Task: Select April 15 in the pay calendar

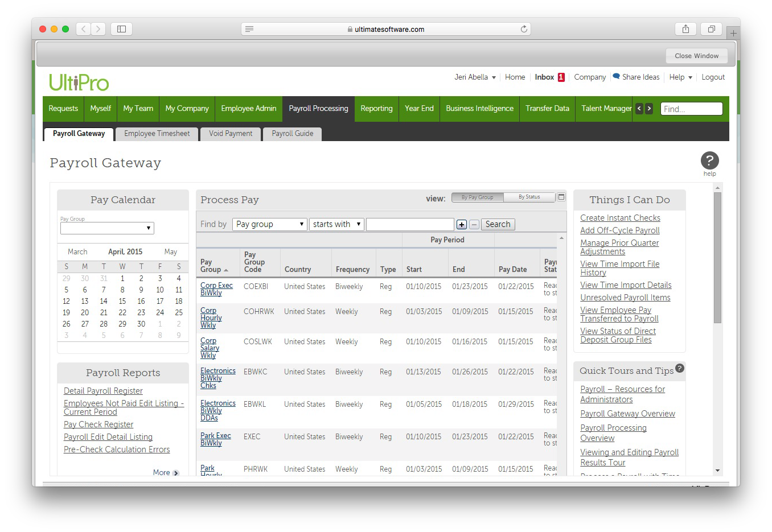Action: [122, 301]
